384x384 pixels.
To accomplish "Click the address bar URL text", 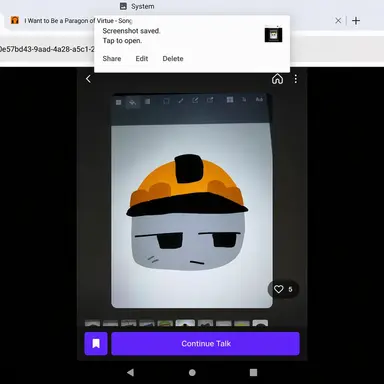I will click(47, 49).
